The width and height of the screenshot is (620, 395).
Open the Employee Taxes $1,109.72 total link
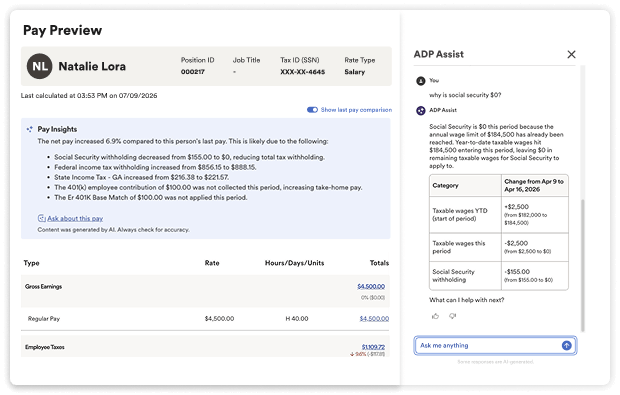pos(373,347)
